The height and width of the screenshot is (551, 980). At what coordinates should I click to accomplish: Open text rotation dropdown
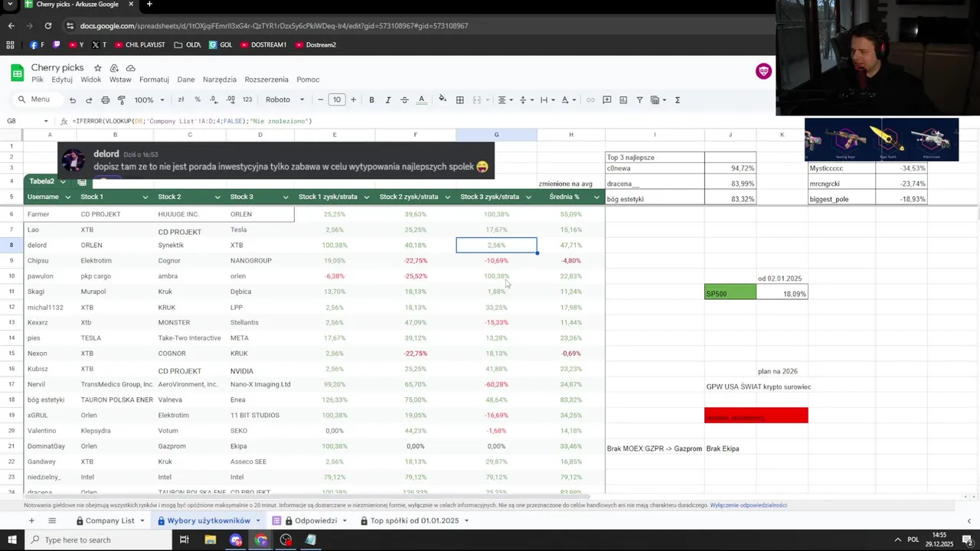[x=567, y=99]
